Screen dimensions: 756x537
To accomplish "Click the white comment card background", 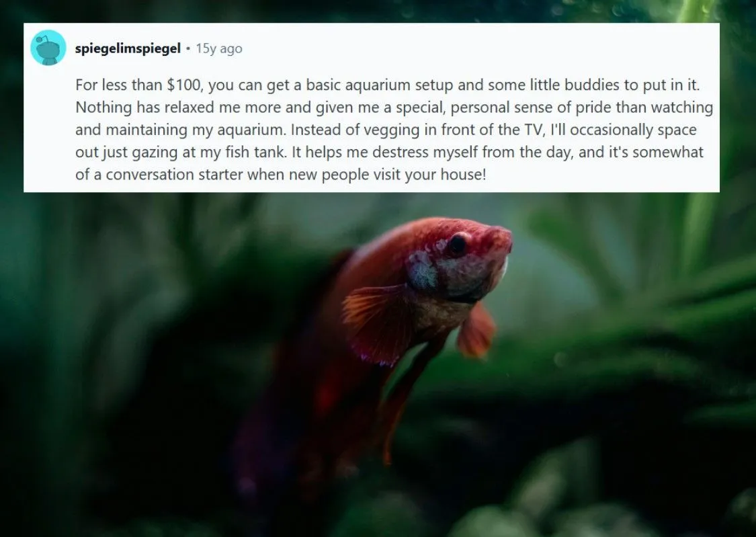I will 371,108.
